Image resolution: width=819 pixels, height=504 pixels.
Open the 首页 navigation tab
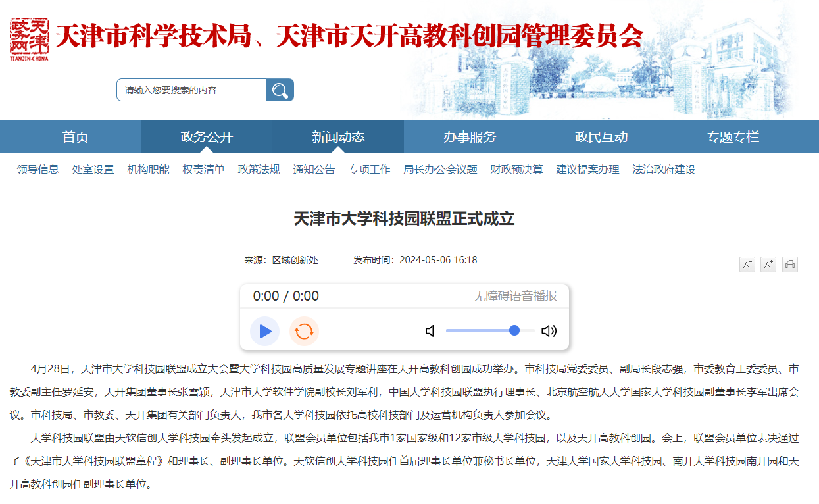click(75, 137)
